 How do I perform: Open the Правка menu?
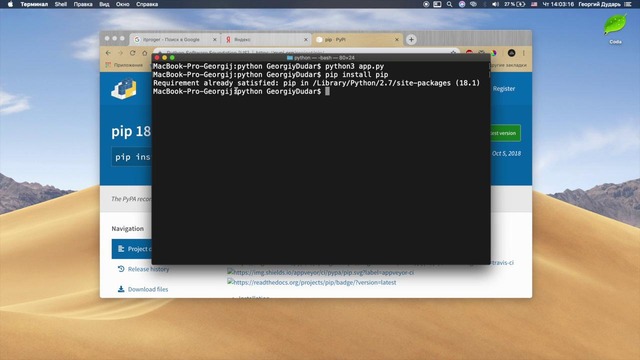click(83, 4)
